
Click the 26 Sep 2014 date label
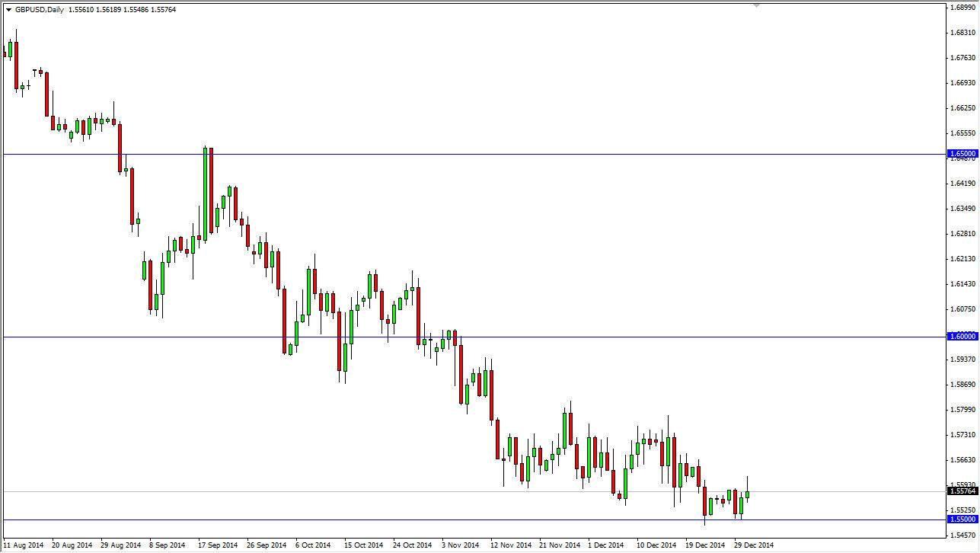point(267,545)
